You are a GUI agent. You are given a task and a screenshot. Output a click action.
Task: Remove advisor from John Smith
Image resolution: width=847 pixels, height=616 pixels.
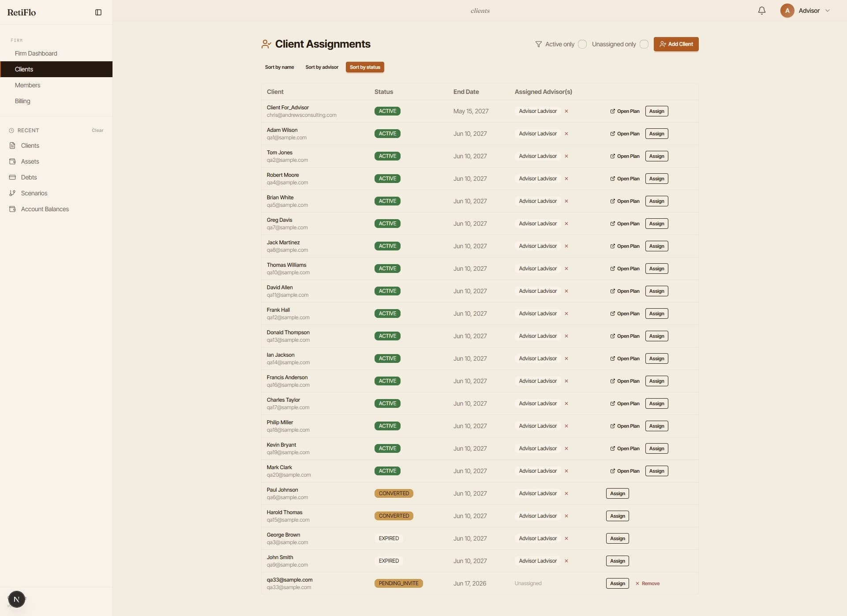pos(566,561)
